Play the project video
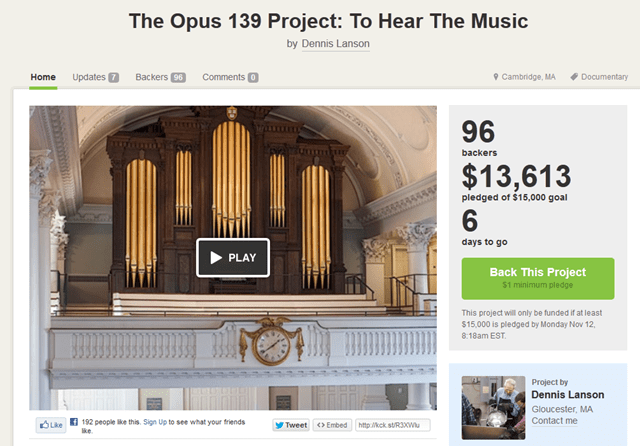The height and width of the screenshot is (446, 640). pyautogui.click(x=233, y=257)
